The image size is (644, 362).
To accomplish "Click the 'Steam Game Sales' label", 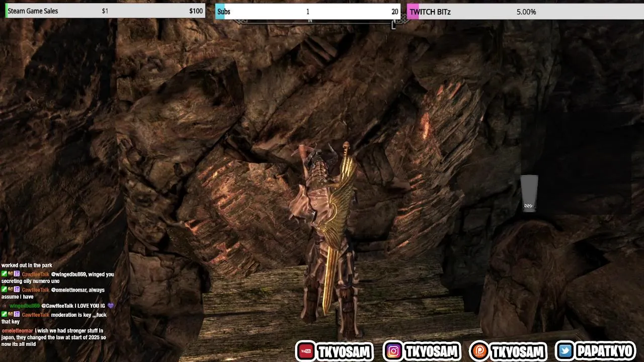I will tap(33, 11).
